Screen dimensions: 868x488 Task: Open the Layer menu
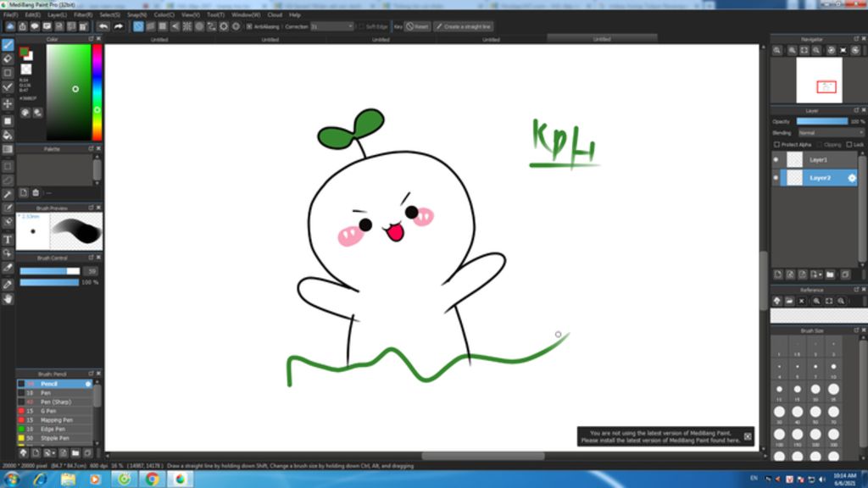pos(57,15)
